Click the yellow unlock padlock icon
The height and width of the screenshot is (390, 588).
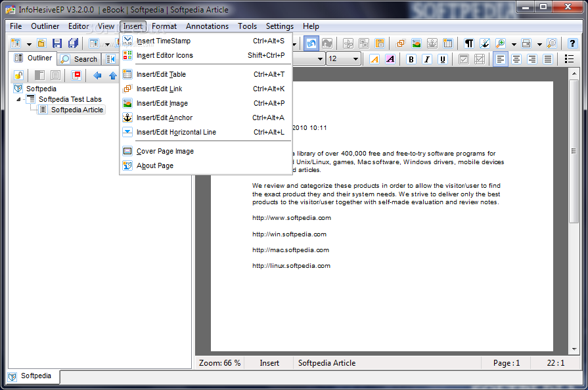coord(18,76)
